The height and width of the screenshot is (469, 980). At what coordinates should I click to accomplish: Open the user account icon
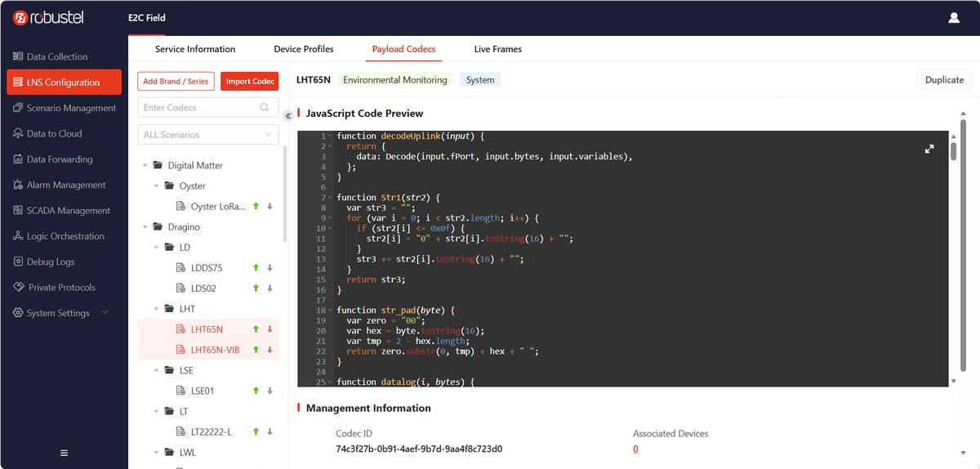[954, 17]
